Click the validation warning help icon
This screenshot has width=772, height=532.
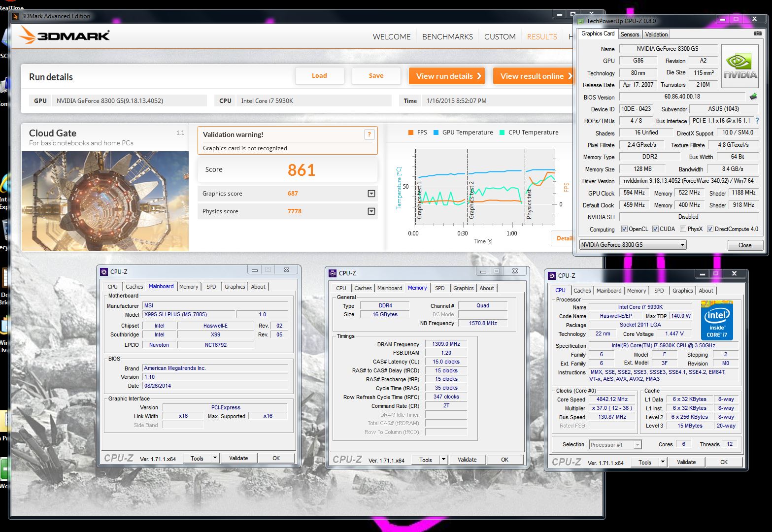(x=369, y=134)
